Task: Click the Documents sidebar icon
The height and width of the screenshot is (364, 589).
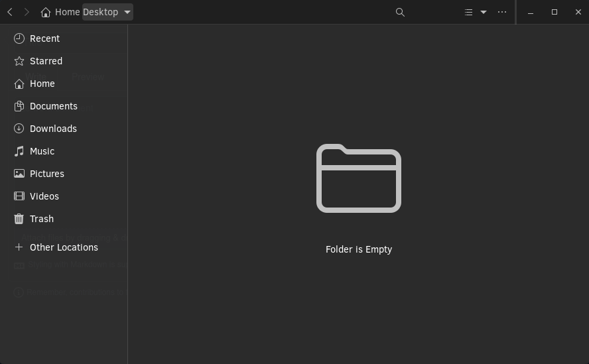Action: (19, 106)
